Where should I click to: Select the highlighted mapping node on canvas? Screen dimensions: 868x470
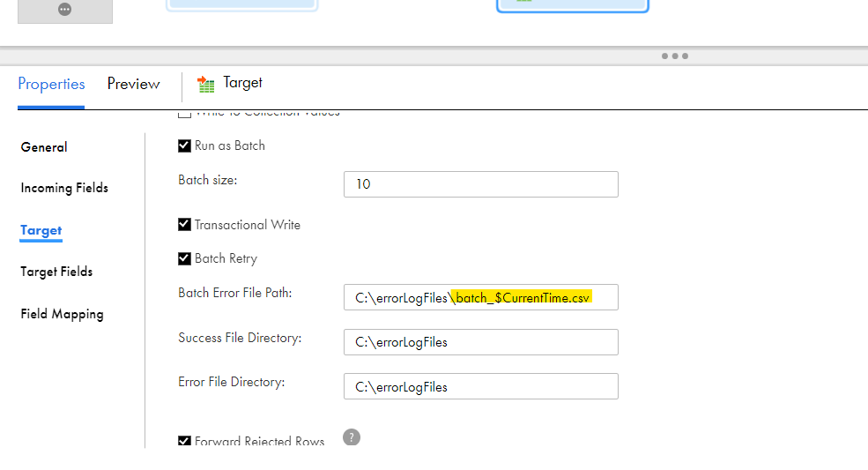click(573, 5)
